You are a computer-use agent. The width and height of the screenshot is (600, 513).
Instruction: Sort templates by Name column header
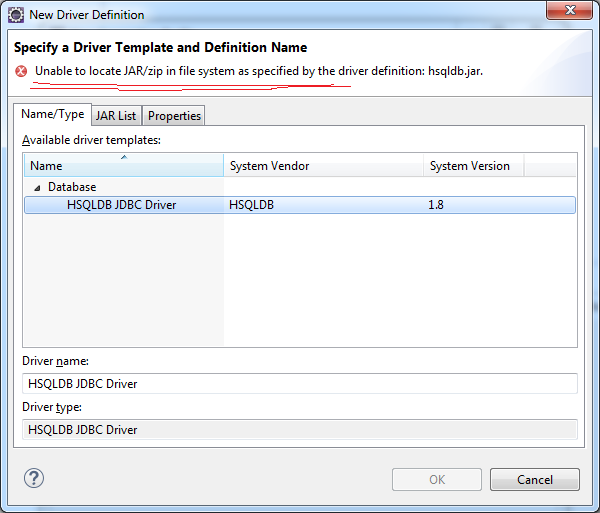[124, 165]
